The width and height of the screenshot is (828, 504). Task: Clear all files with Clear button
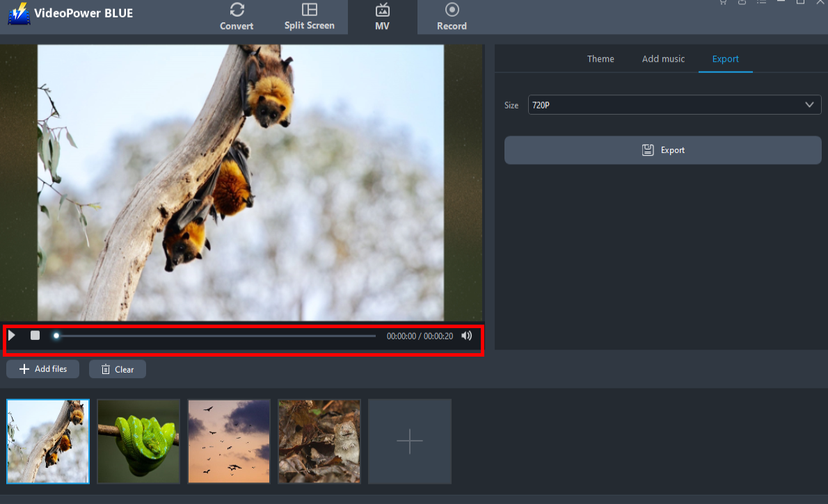[x=117, y=369]
